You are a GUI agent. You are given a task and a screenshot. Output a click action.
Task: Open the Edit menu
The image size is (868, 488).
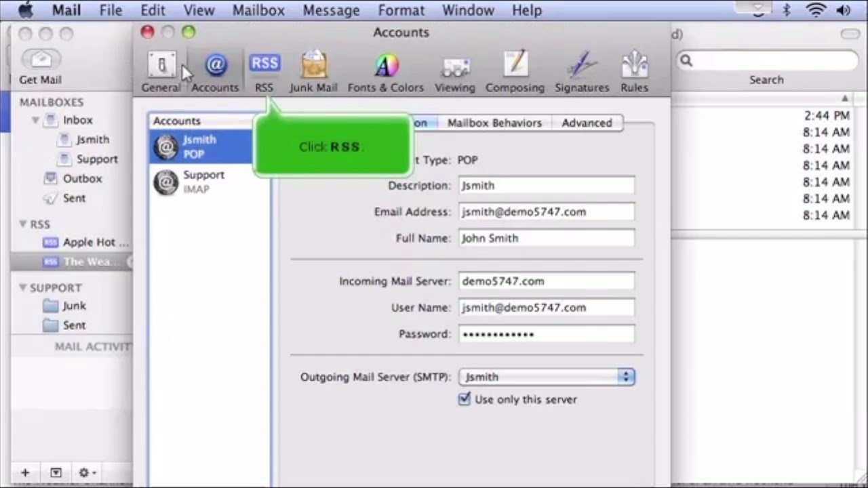click(x=153, y=10)
